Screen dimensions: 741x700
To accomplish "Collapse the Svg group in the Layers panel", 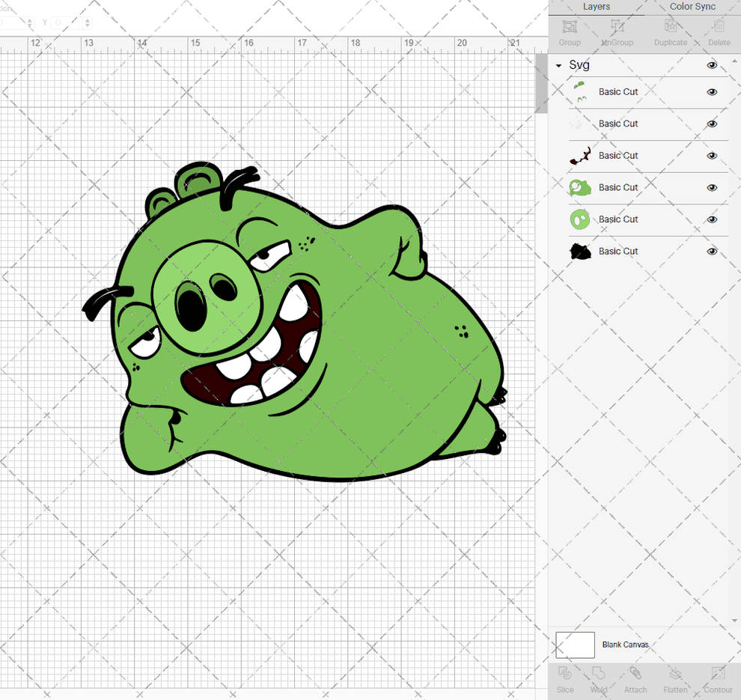I will 557,65.
